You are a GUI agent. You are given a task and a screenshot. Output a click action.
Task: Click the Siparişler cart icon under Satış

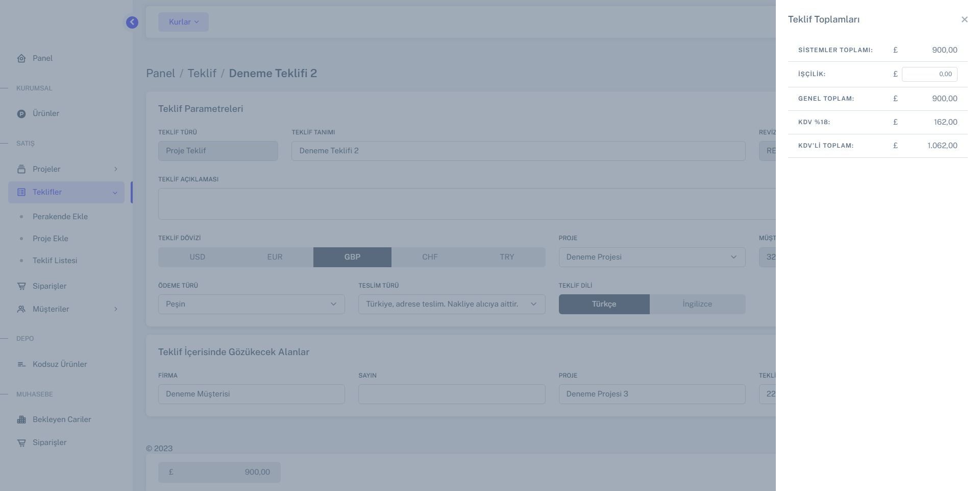coord(21,286)
